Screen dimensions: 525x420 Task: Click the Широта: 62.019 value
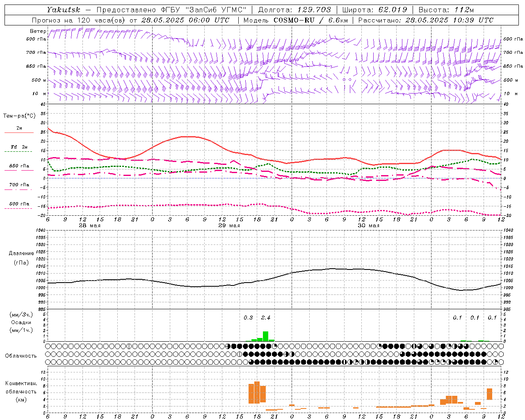[374, 9]
